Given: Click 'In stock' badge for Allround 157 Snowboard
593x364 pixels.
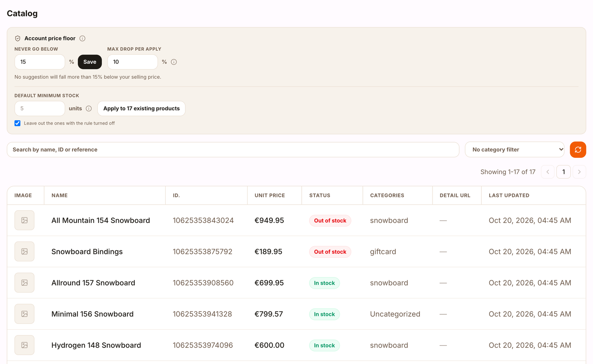Looking at the screenshot, I should [x=324, y=283].
